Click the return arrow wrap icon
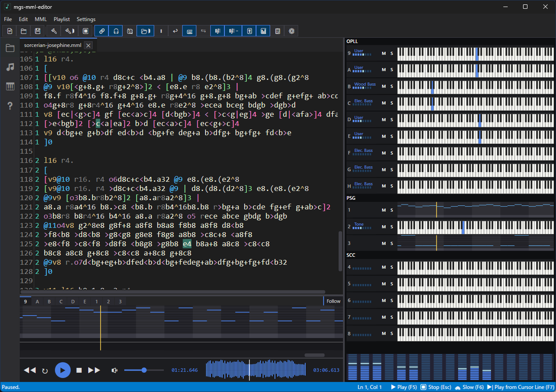Screen dimensions: 556x392 [x=175, y=31]
